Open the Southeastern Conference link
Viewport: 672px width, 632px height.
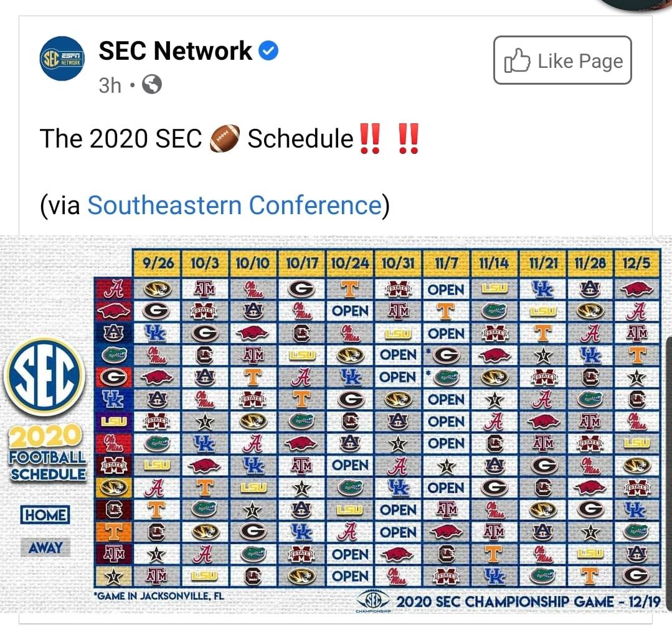pyautogui.click(x=234, y=205)
